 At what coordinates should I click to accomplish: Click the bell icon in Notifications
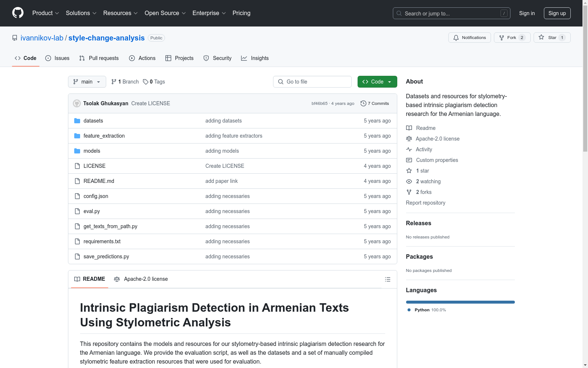coord(456,38)
